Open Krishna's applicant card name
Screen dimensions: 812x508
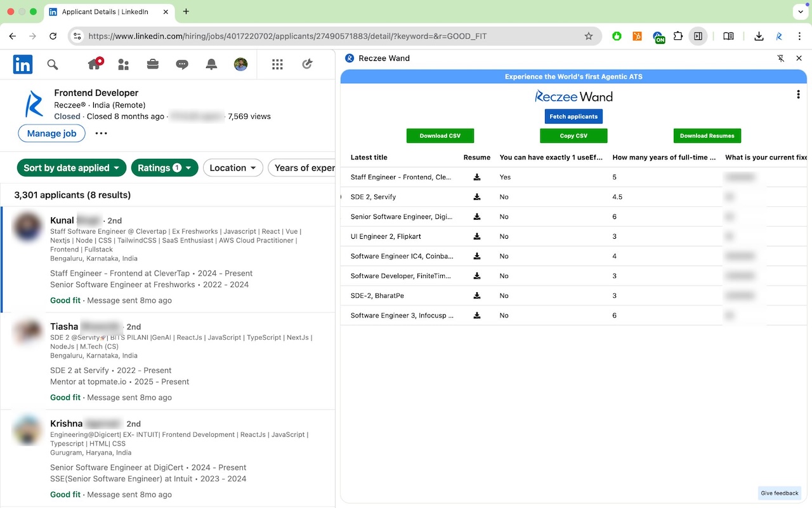tap(67, 424)
